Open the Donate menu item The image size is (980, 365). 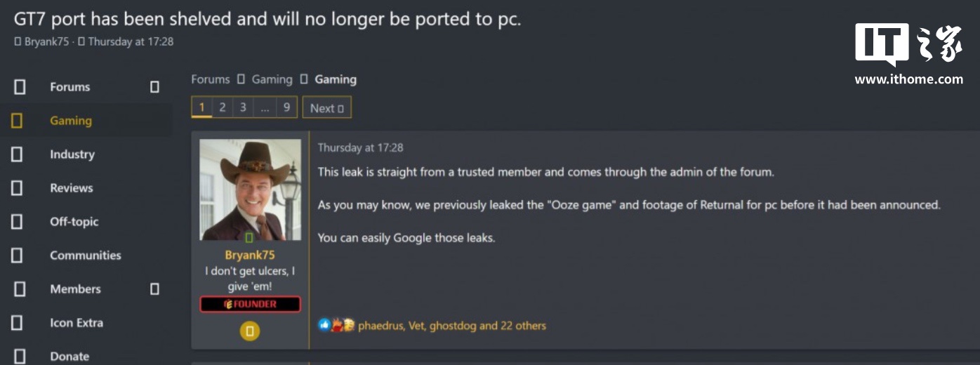coord(69,357)
